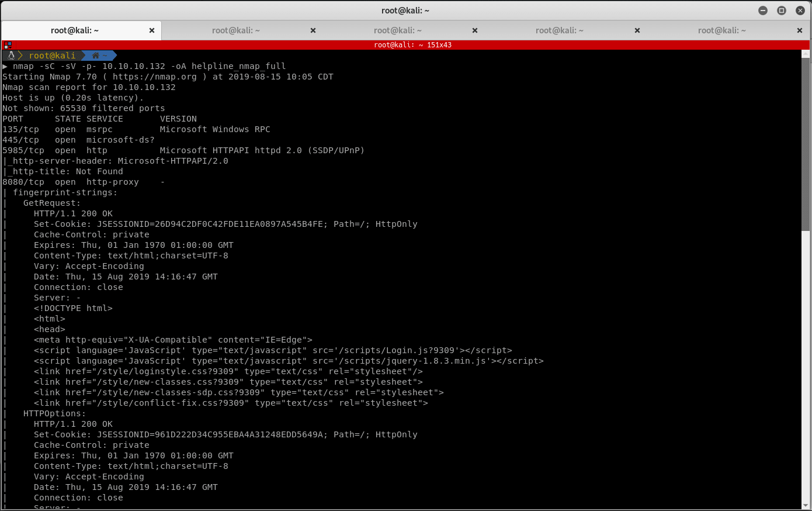Viewport: 812px width, 511px height.
Task: Click the '<head>' tag line
Action: click(x=50, y=329)
